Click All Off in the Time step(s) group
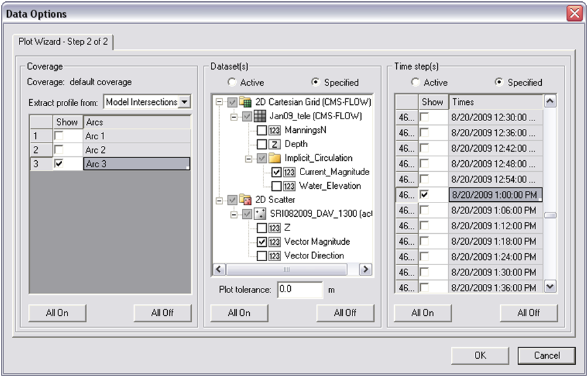 pos(529,313)
